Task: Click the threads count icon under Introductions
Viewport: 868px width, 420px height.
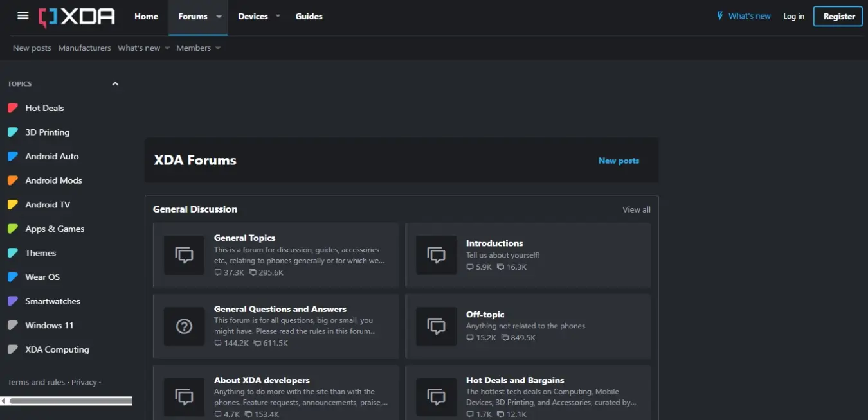Action: tap(470, 267)
